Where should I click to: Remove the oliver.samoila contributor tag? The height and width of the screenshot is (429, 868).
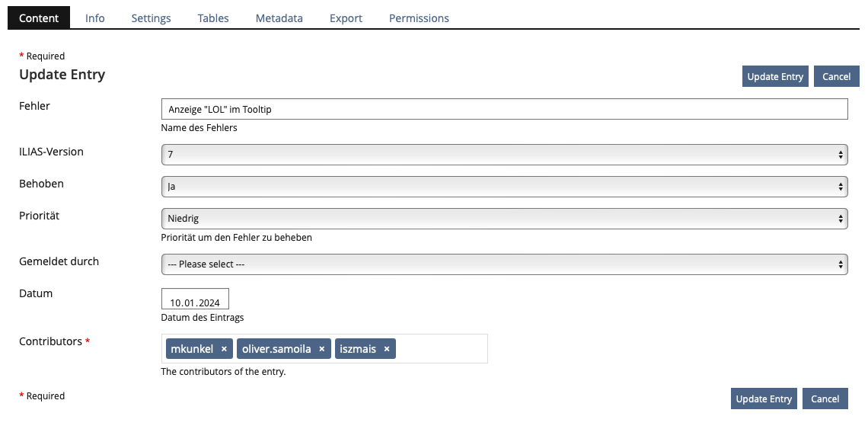point(321,349)
